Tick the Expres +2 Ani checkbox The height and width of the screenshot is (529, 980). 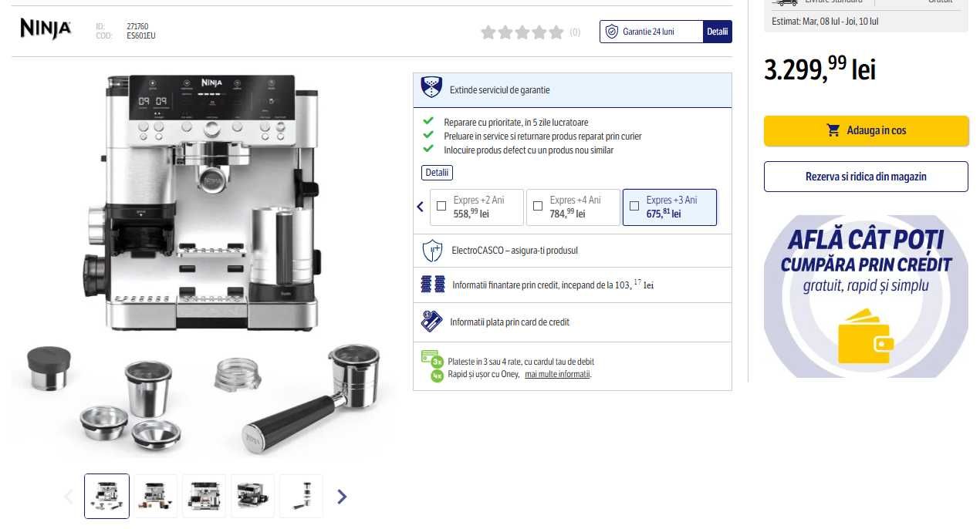tap(441, 206)
